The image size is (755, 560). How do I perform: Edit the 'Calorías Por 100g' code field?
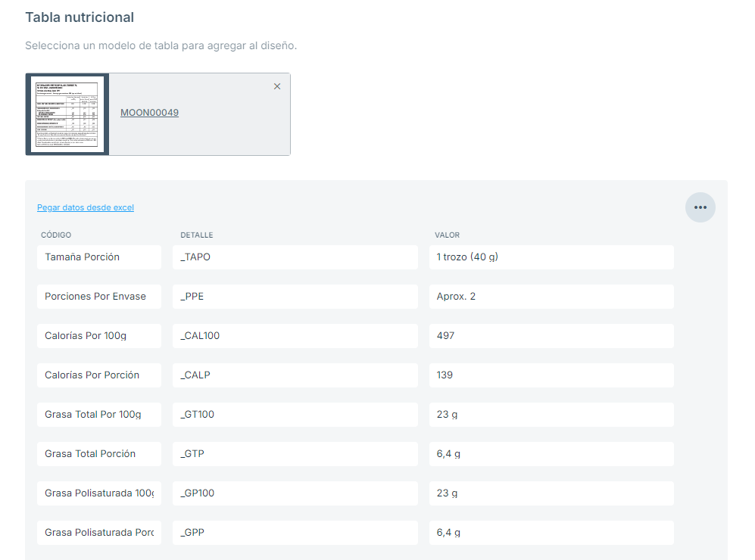click(x=98, y=336)
